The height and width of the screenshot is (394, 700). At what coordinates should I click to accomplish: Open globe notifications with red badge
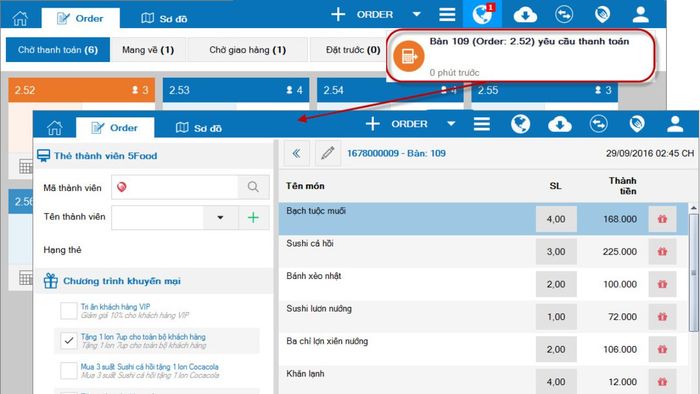tap(483, 14)
